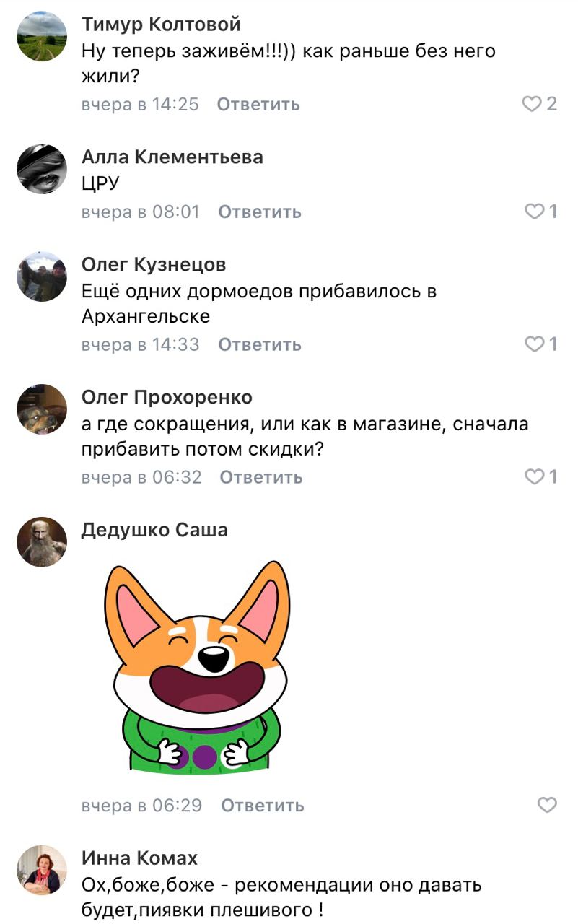Reply to Алла Клементьева's ЦРУ comment

tap(260, 212)
